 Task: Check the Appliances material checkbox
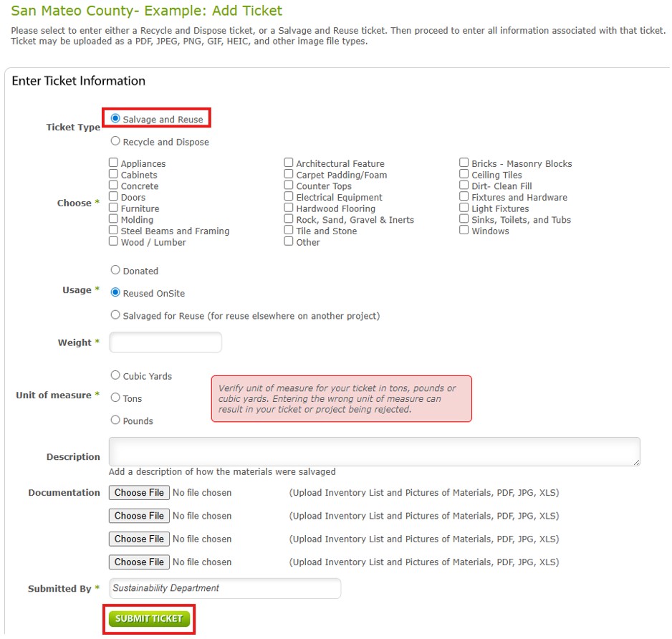click(x=114, y=163)
